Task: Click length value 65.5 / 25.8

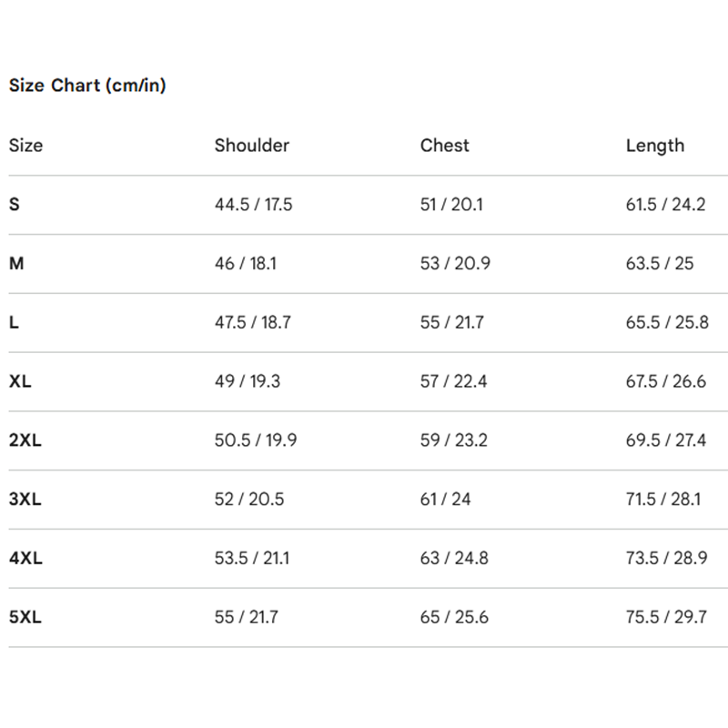Action: (667, 322)
